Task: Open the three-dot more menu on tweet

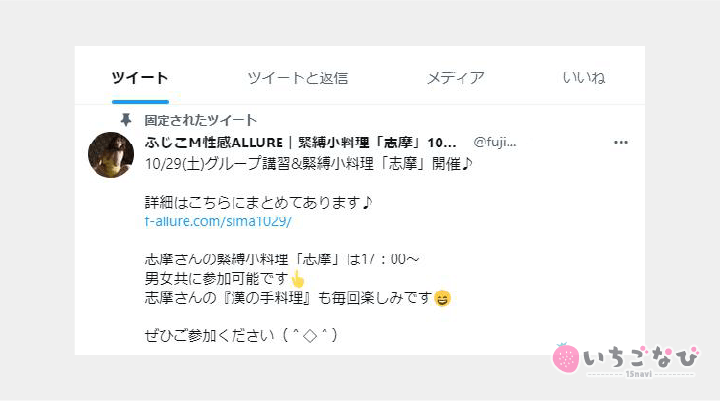Action: click(x=620, y=142)
